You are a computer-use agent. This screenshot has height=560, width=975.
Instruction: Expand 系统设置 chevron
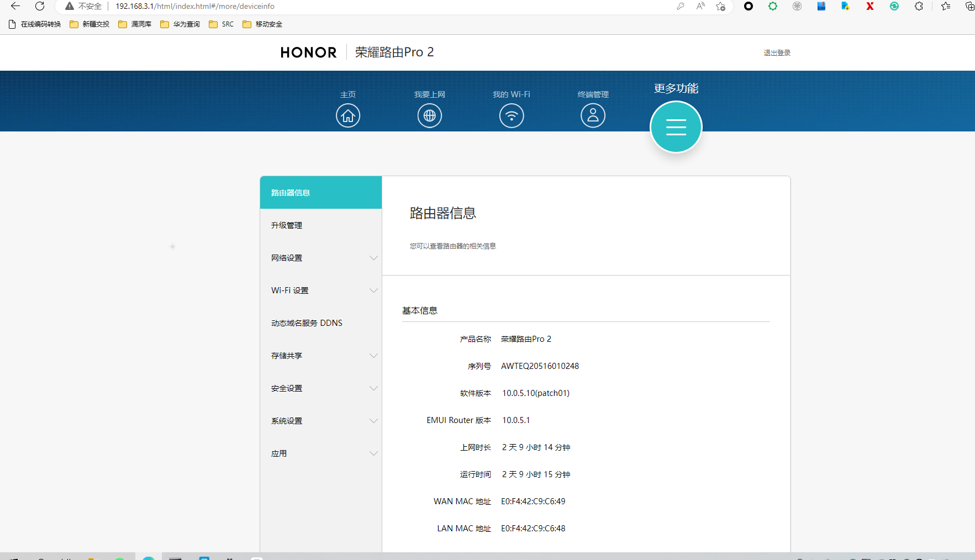[374, 421]
